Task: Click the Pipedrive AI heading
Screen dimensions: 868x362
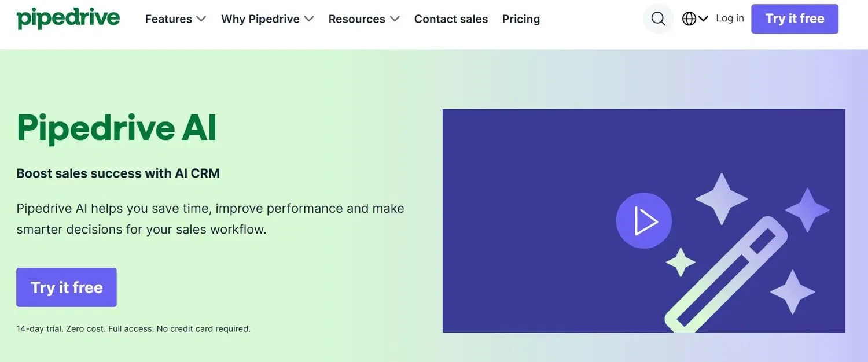Action: (x=117, y=128)
